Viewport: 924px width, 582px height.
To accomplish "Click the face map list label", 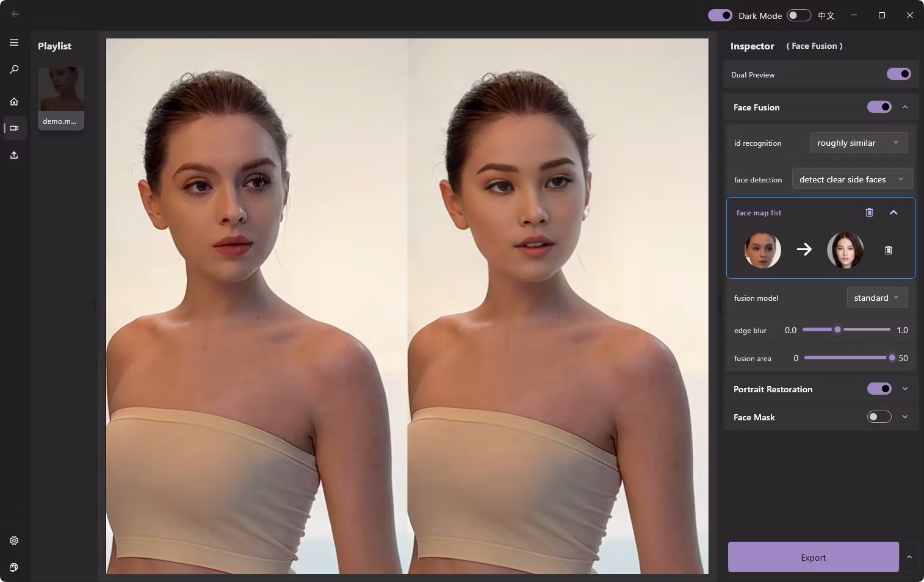I will coord(759,212).
